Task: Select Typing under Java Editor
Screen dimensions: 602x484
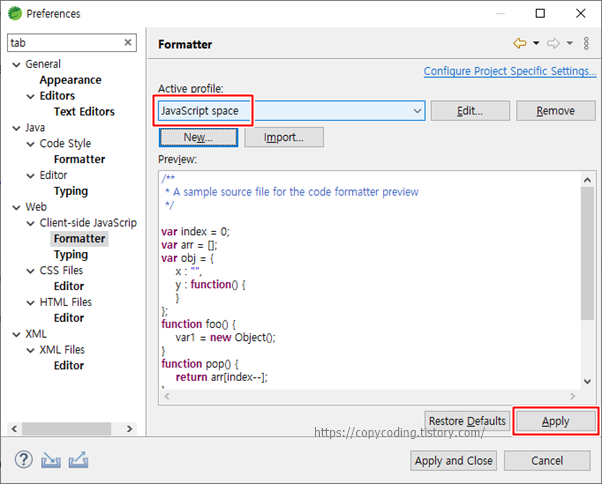Action: tap(71, 191)
